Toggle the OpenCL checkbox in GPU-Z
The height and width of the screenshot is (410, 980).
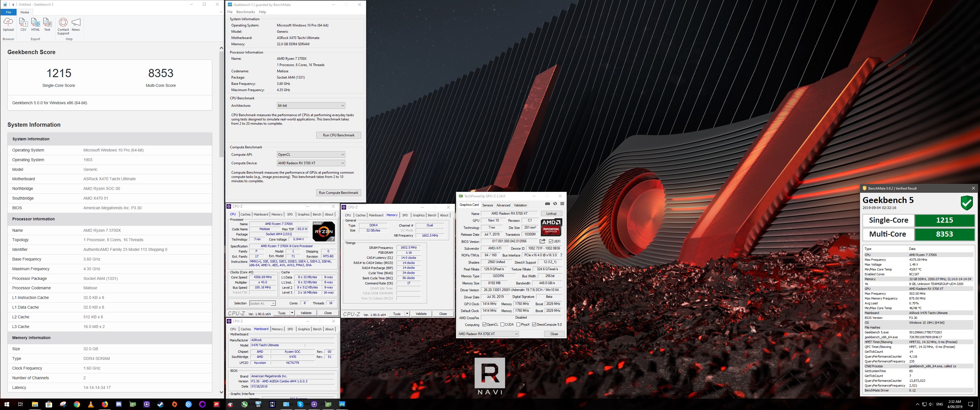[x=484, y=324]
